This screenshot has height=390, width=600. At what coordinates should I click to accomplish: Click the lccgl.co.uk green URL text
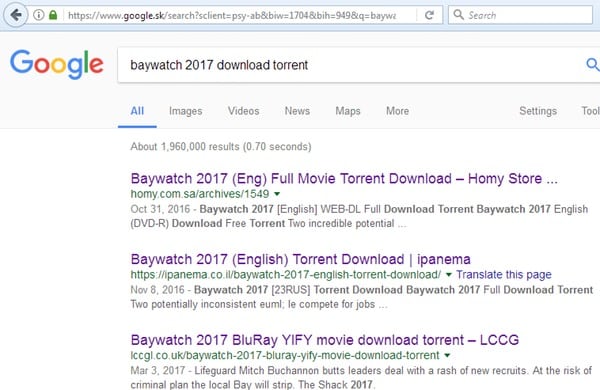[285, 355]
